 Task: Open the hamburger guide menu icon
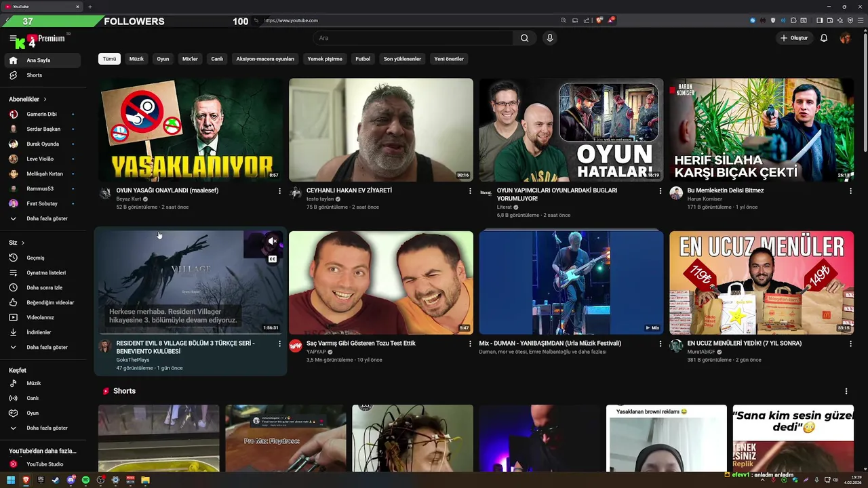point(13,39)
